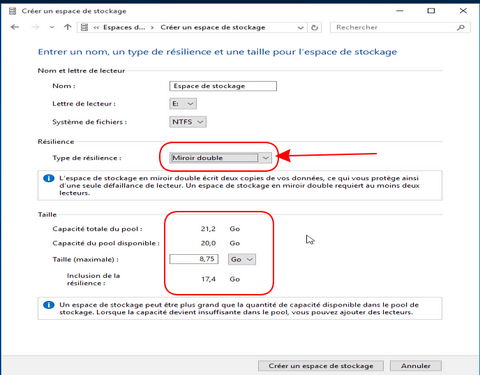Select 'Espaces d...' breadcrumb
Viewport: 480px width, 375px height.
(124, 27)
